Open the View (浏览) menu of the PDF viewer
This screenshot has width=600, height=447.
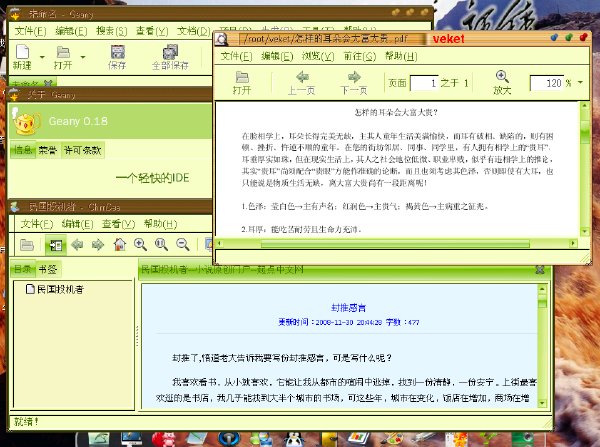tap(318, 56)
